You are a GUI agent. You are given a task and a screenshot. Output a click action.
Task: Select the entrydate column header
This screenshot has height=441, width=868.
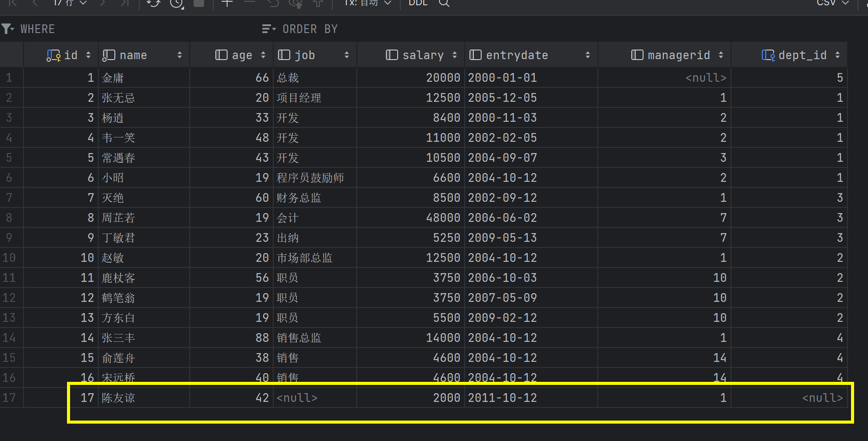[x=531, y=55]
